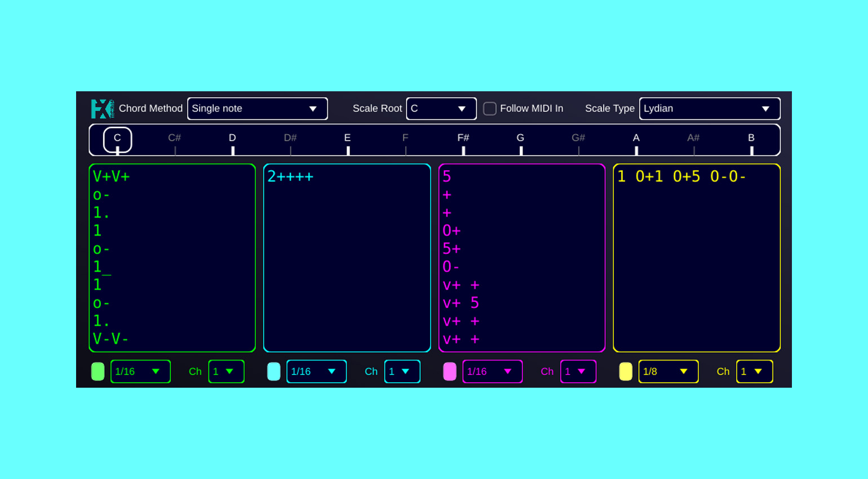Expand the Scale Root dropdown
Viewport: 868px width, 479px height.
[441, 109]
